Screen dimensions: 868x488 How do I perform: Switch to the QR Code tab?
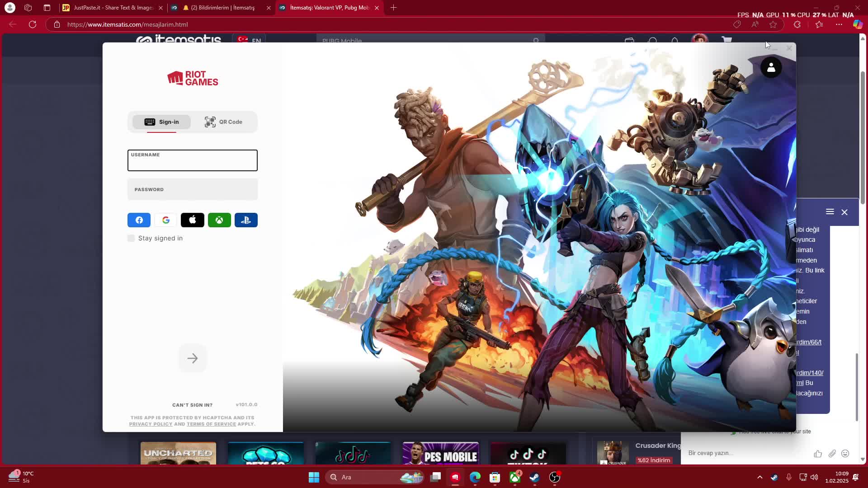224,122
